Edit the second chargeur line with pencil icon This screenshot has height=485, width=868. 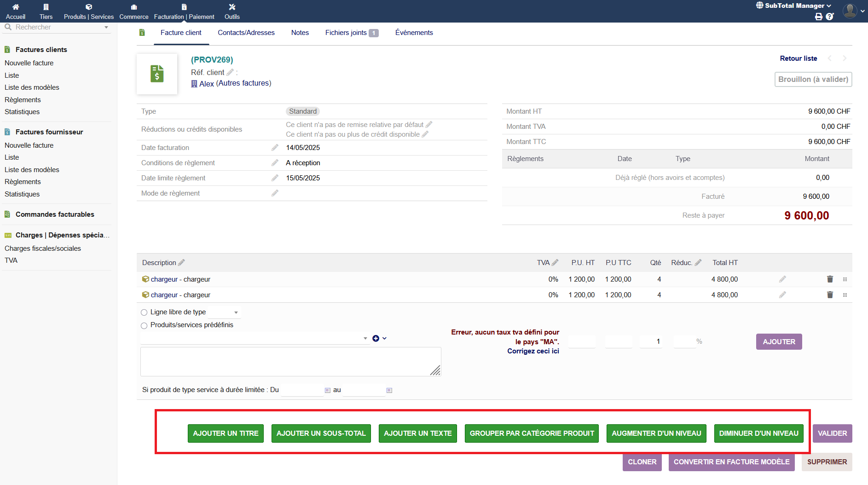782,295
